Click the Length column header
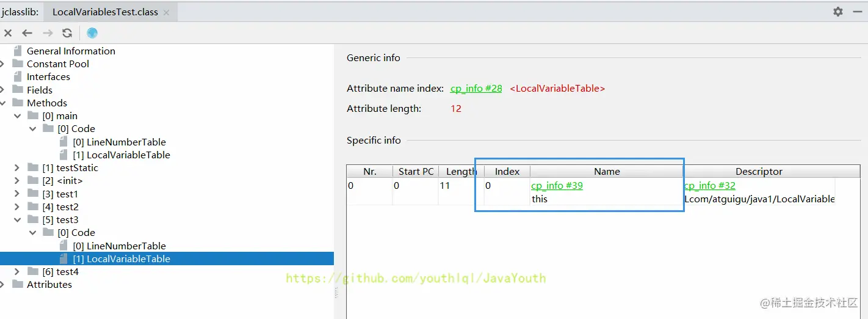 461,172
